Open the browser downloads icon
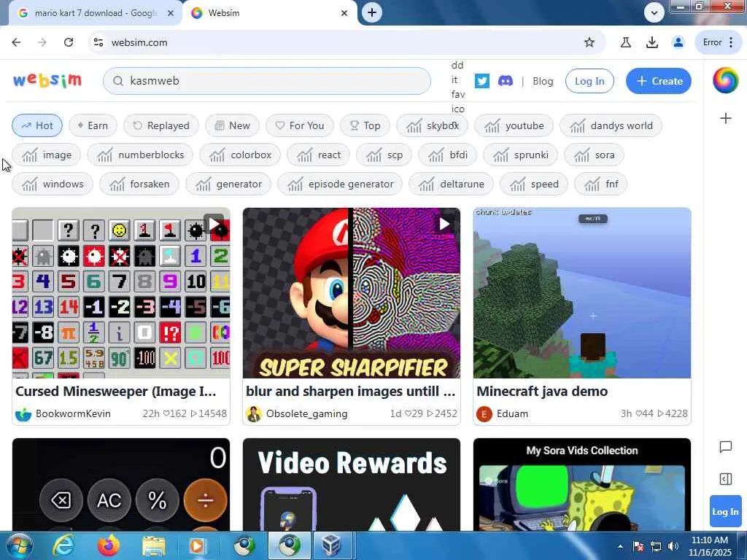The width and height of the screenshot is (747, 560). pos(651,42)
